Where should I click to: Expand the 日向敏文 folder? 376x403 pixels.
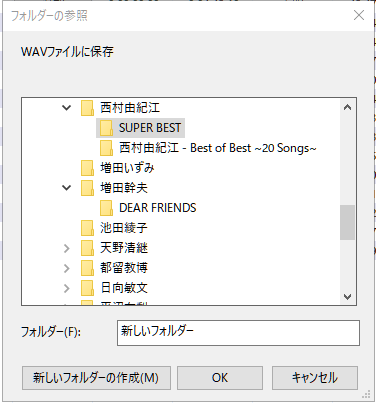tap(67, 288)
